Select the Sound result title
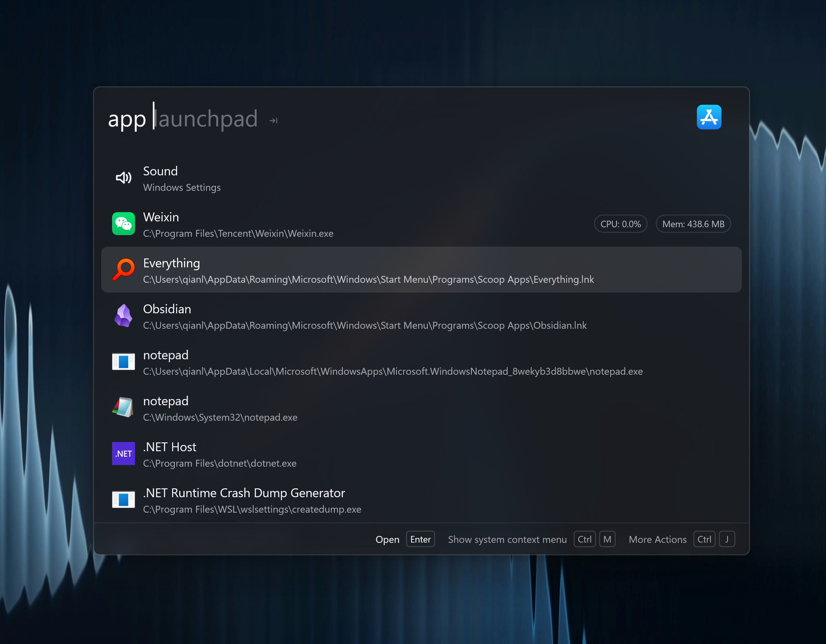The image size is (826, 644). 160,171
